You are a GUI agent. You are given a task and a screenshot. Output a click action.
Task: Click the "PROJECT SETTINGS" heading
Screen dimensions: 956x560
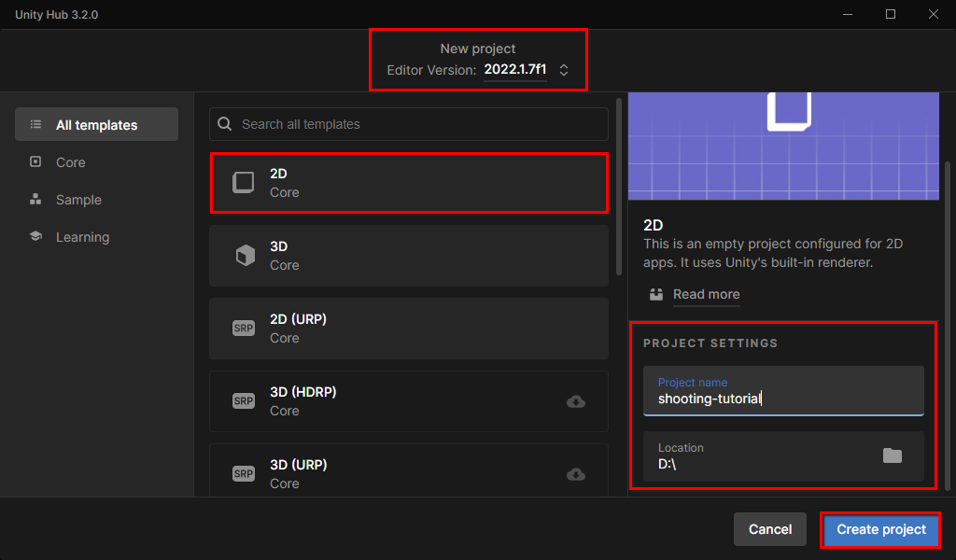click(710, 343)
